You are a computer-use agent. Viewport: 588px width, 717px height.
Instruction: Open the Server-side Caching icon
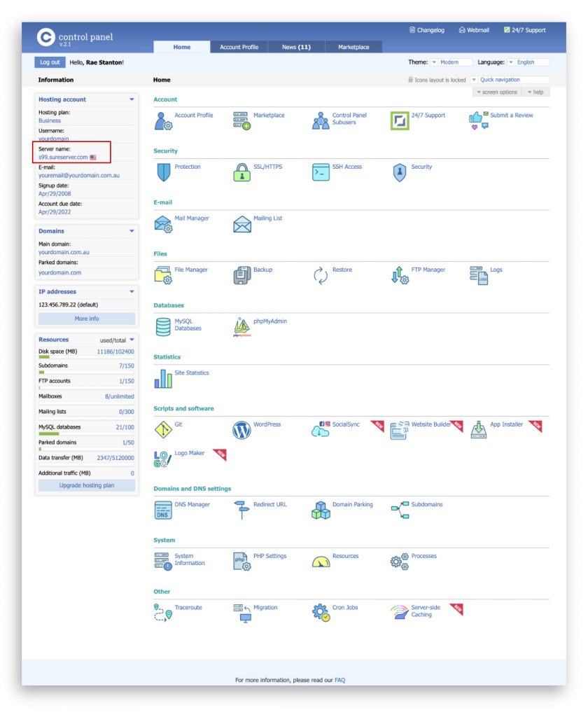point(400,612)
